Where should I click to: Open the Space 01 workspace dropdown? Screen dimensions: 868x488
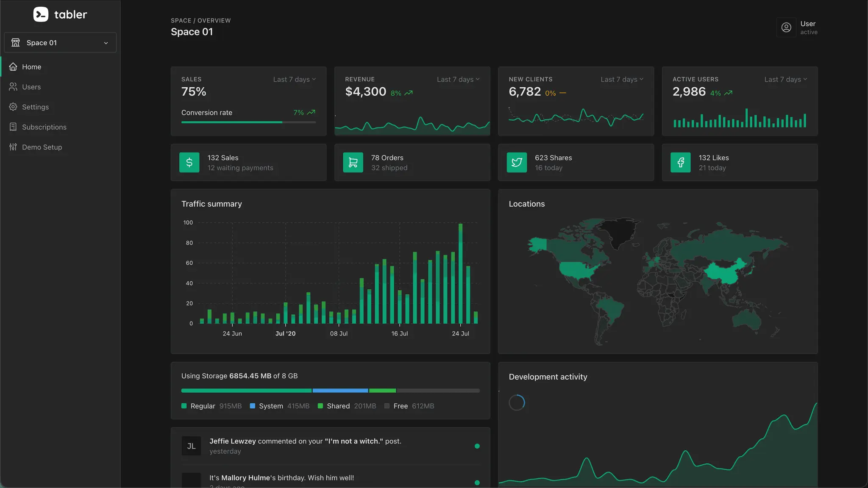(60, 42)
